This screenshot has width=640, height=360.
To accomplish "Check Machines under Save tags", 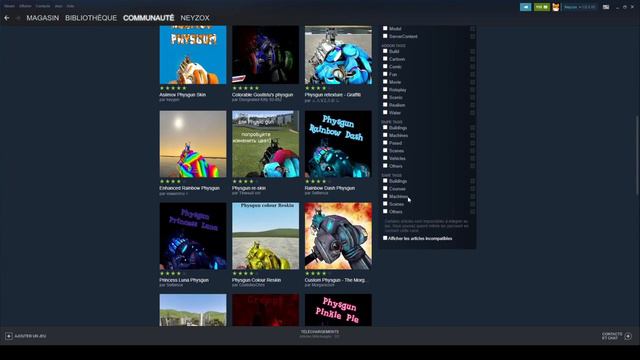I will point(385,196).
